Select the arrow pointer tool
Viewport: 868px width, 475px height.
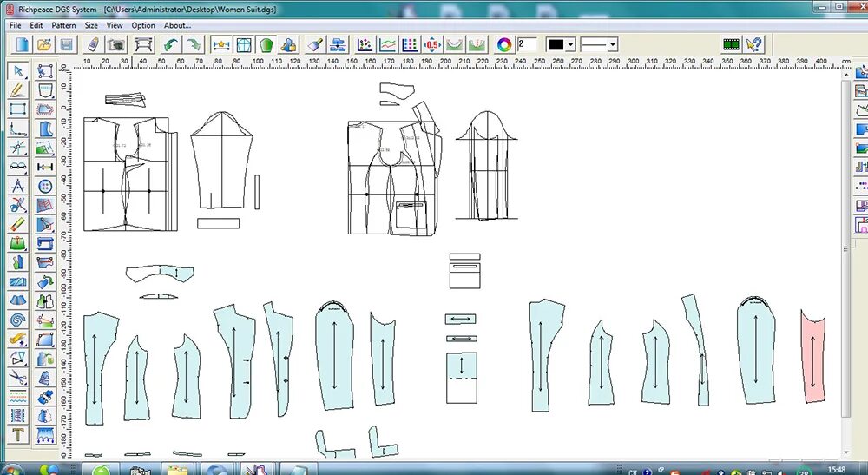point(17,71)
